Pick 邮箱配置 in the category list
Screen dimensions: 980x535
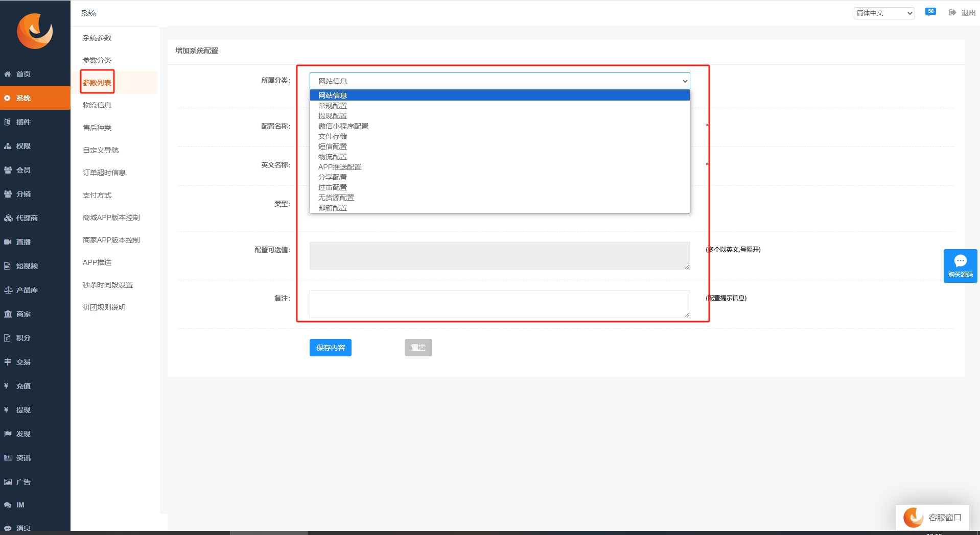coord(500,208)
